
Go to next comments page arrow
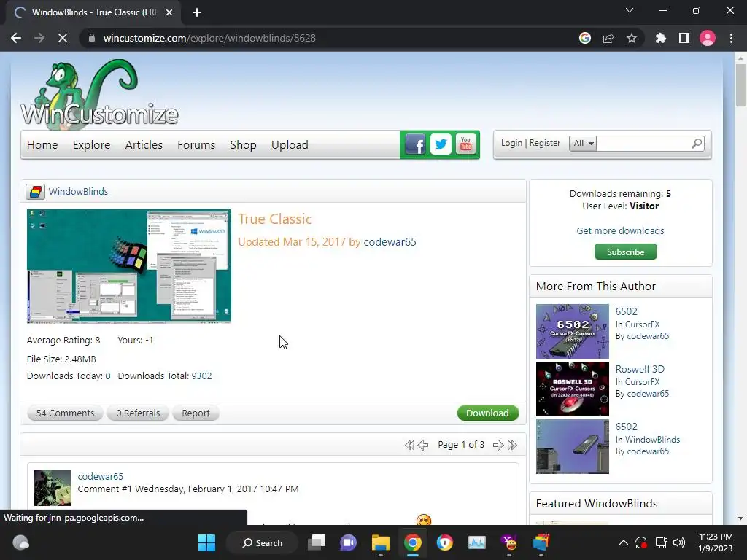(498, 445)
